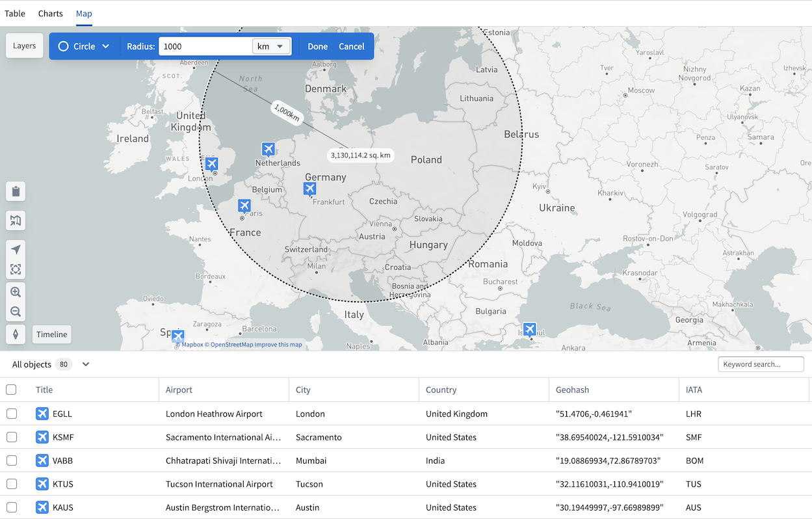This screenshot has width=812, height=519.
Task: Switch to the Table tab
Action: click(x=15, y=13)
